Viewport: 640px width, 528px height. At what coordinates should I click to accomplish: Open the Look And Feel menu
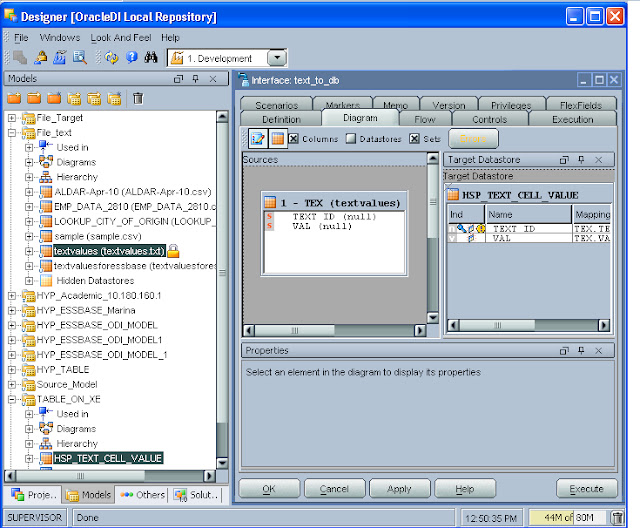[121, 38]
